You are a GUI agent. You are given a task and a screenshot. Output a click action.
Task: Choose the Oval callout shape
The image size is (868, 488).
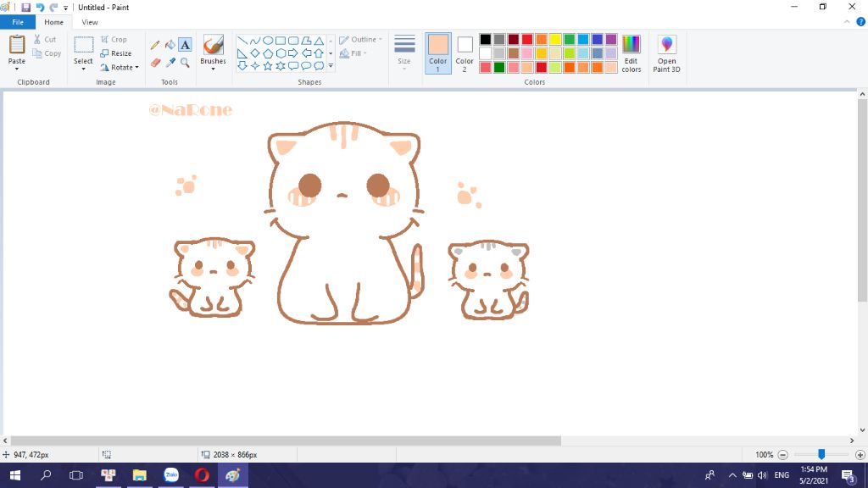click(305, 66)
